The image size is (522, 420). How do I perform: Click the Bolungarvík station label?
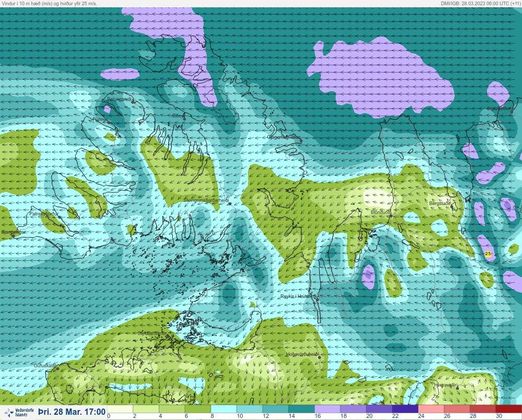point(120,99)
